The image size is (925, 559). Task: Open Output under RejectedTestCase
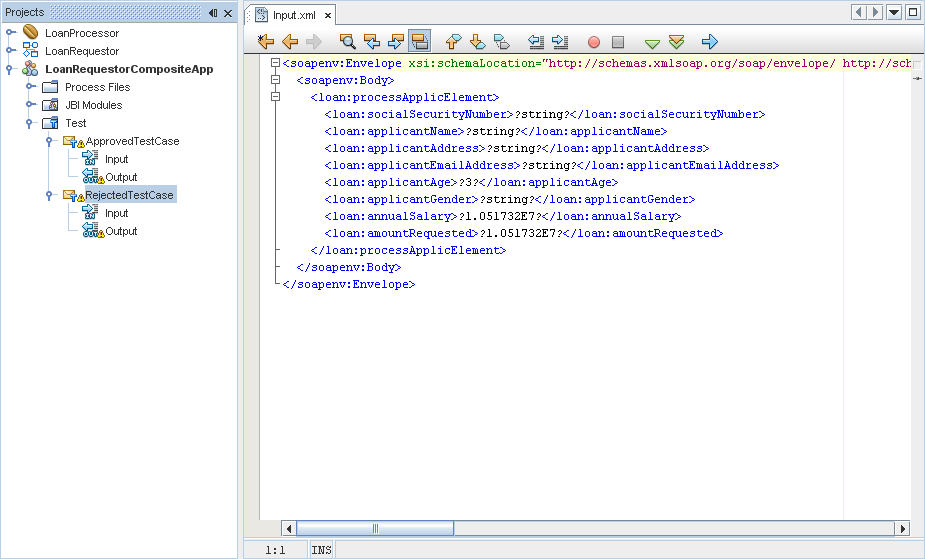pos(121,231)
